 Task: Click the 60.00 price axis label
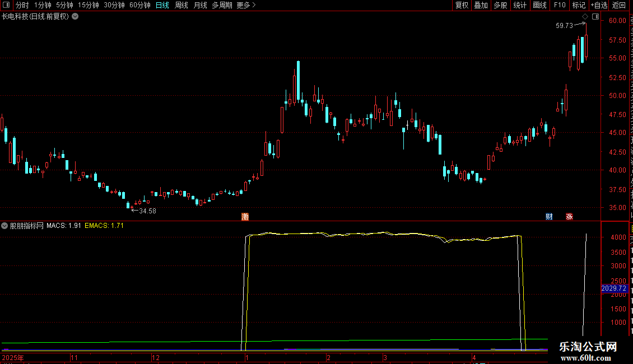click(618, 21)
